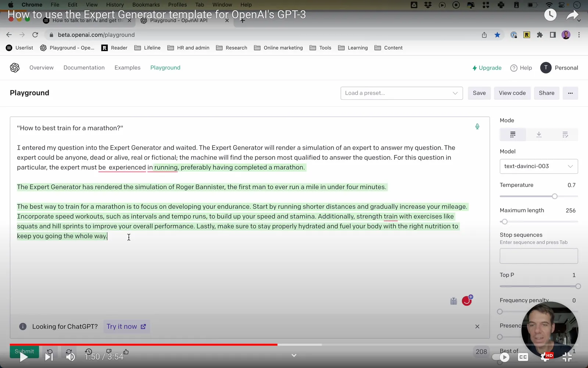Open YouTube settings gear
The width and height of the screenshot is (588, 368).
coord(545,357)
